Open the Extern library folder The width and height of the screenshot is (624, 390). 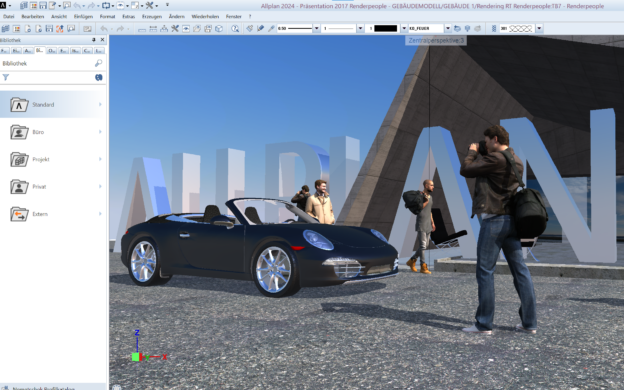pyautogui.click(x=53, y=214)
